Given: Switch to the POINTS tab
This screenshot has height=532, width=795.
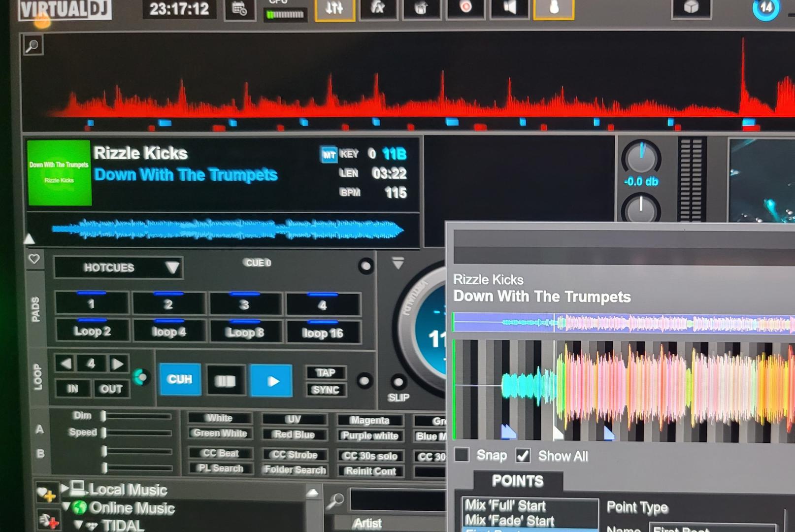Looking at the screenshot, I should click(x=518, y=481).
